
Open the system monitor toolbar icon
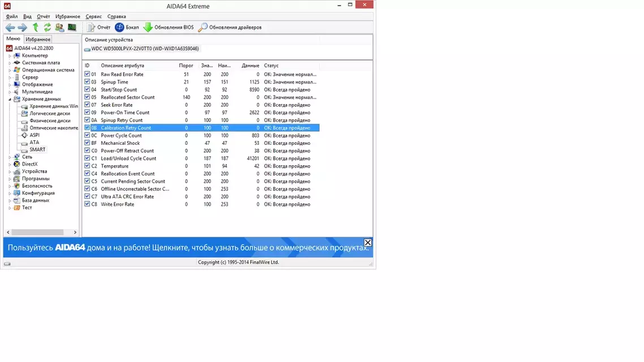click(72, 28)
